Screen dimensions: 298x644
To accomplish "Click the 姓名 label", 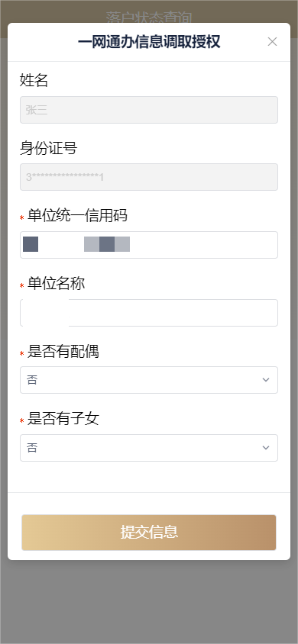I will 34,81.
